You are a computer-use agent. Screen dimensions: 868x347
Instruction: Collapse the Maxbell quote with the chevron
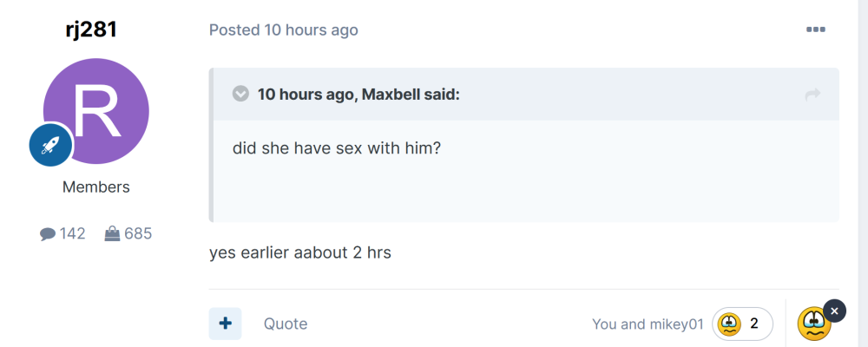pos(241,94)
